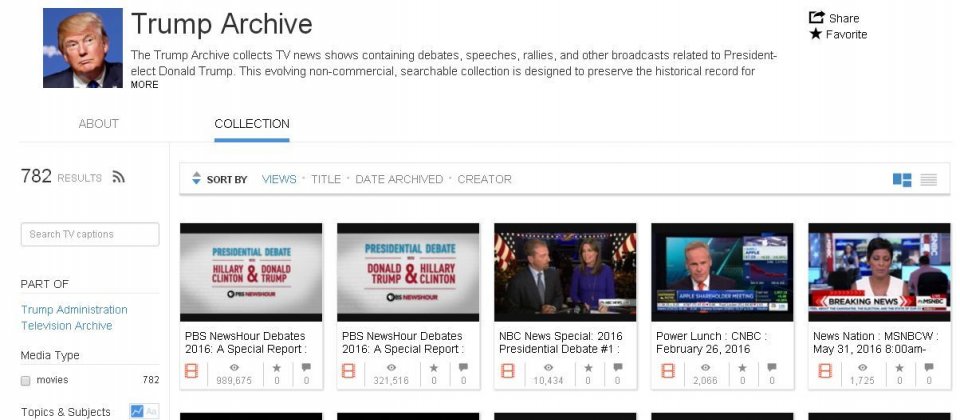Click comments icon on 989,675 views card

coord(306,367)
